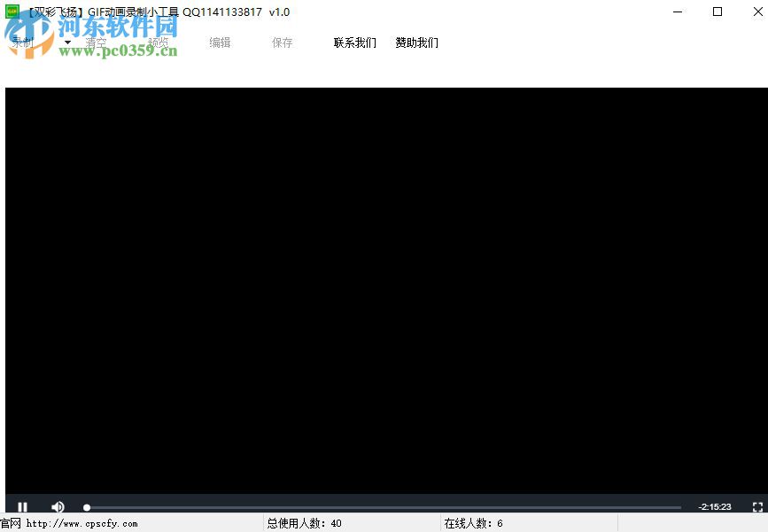Click the 保存 save button
Image resolution: width=768 pixels, height=532 pixels.
tap(282, 42)
